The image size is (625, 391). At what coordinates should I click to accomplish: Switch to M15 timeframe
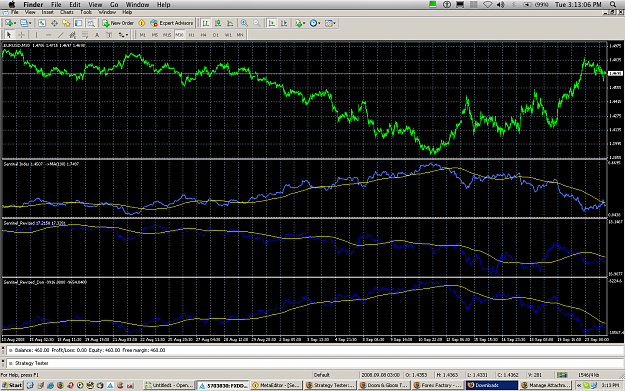[x=167, y=35]
